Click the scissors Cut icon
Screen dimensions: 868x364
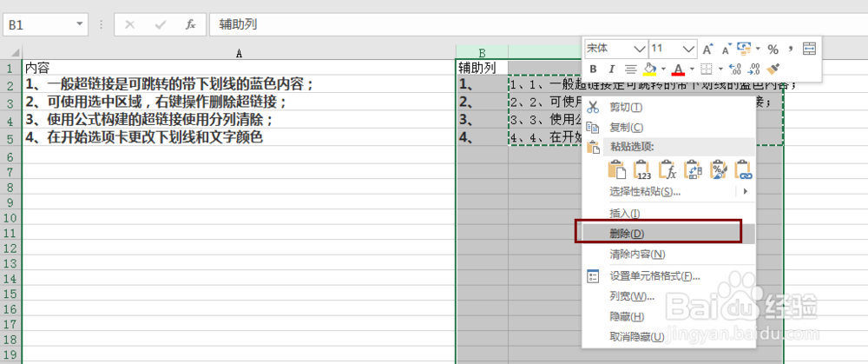[x=593, y=107]
